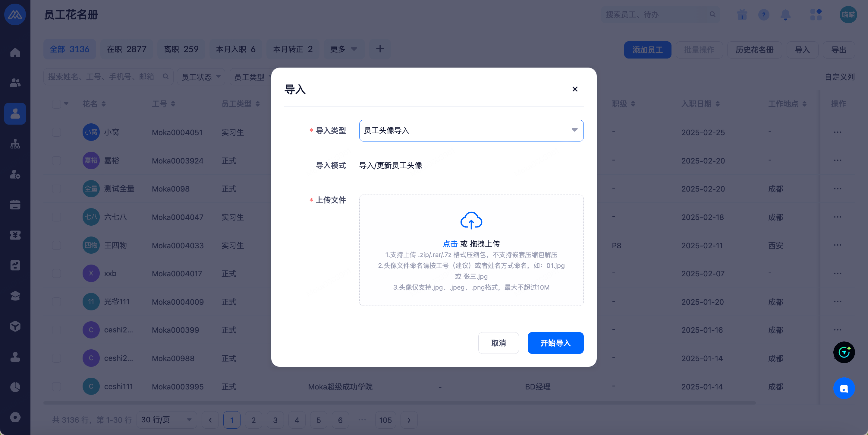Focus the 搜索姓名、工号 search field

click(x=108, y=77)
